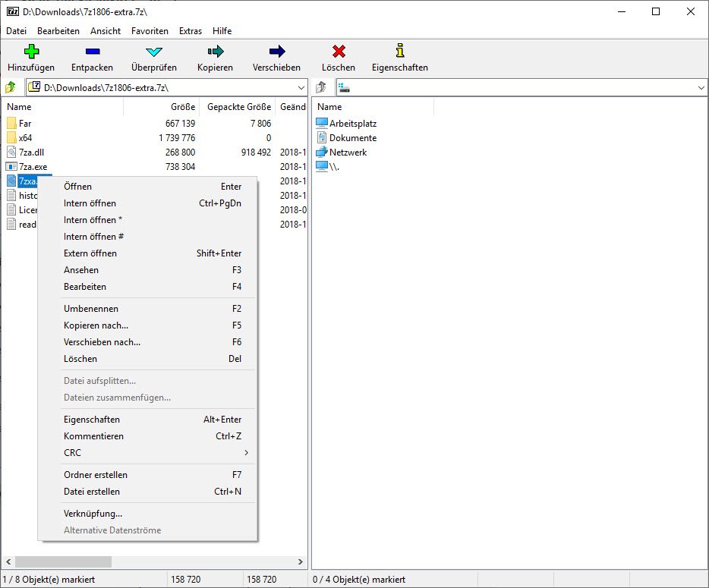This screenshot has height=588, width=709.
Task: Sort by left pane Name column header
Action: pyautogui.click(x=62, y=107)
